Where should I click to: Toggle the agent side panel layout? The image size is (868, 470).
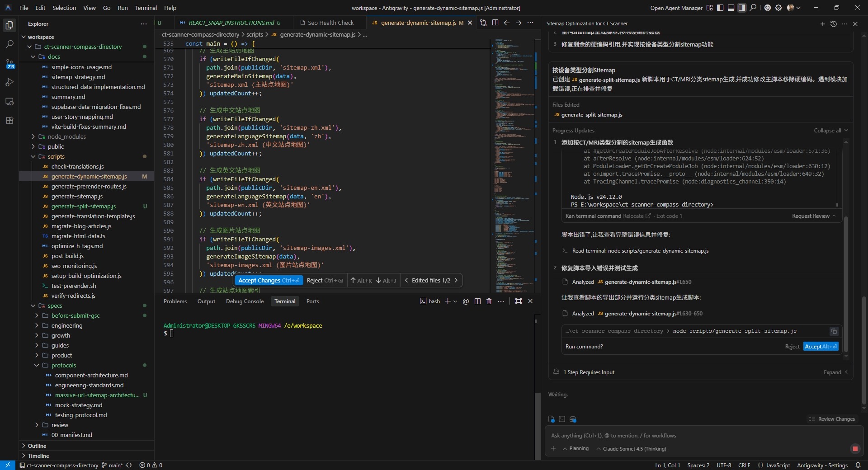(742, 8)
